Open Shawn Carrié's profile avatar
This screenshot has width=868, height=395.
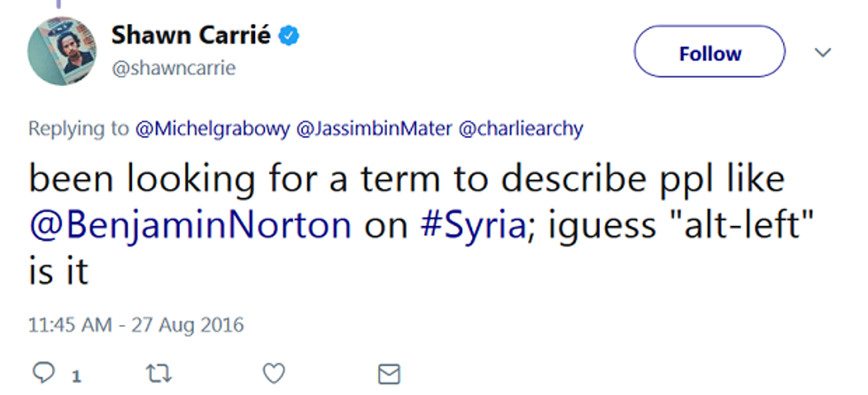click(x=61, y=50)
